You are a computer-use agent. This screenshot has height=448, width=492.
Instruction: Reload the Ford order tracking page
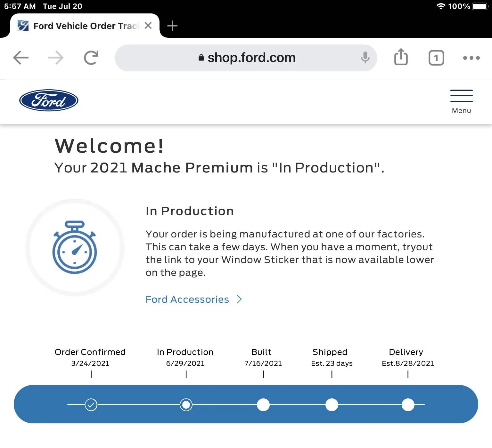[x=91, y=58]
